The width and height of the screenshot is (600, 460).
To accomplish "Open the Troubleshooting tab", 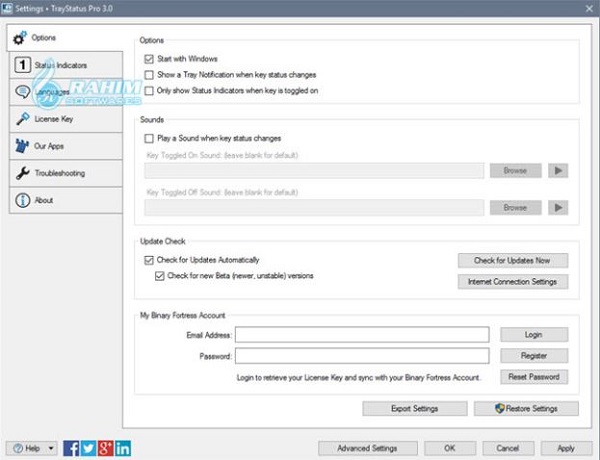I will [66, 173].
